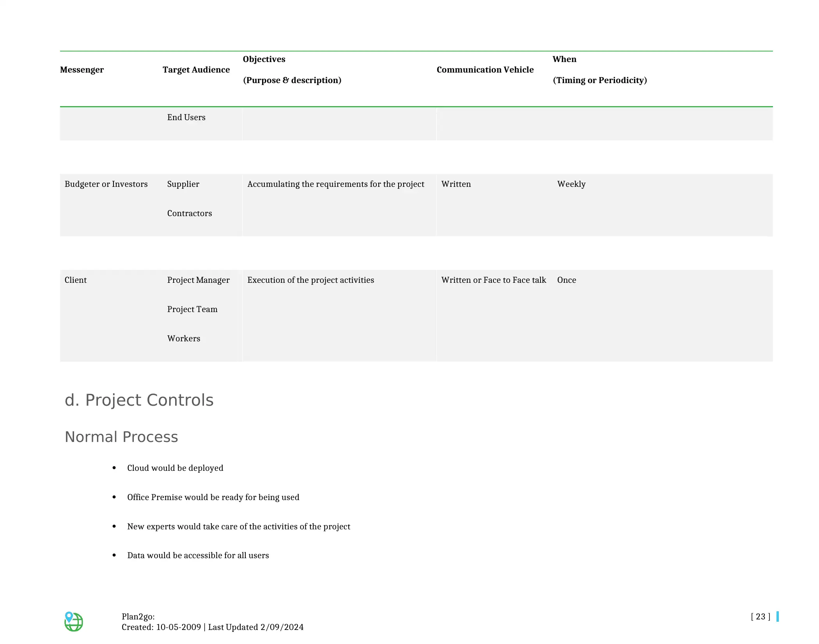Click the 'Normal Process' subheading
Viewport: 819px width, 644px height.
click(x=121, y=437)
